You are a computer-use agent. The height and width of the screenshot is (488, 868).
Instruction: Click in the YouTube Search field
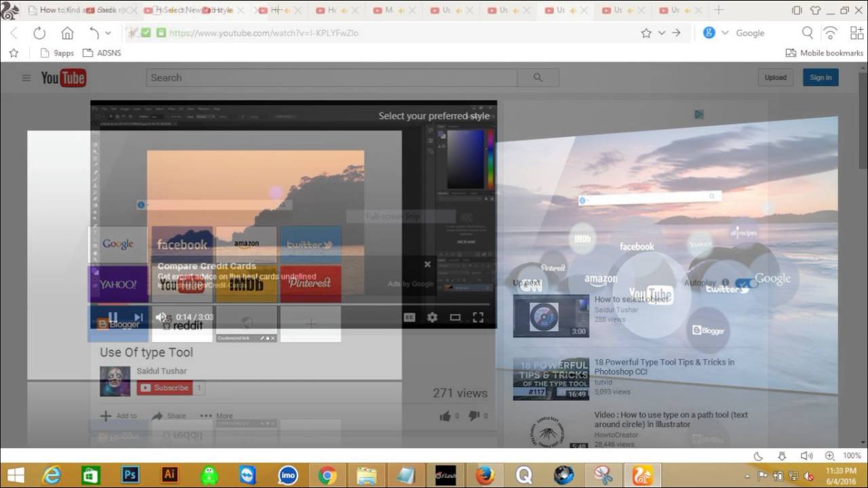tap(332, 78)
